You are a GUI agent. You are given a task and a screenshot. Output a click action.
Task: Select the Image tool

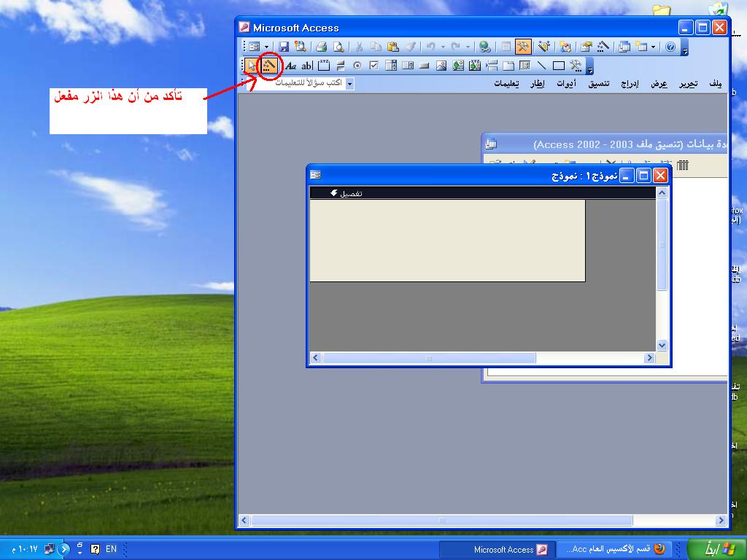441,66
